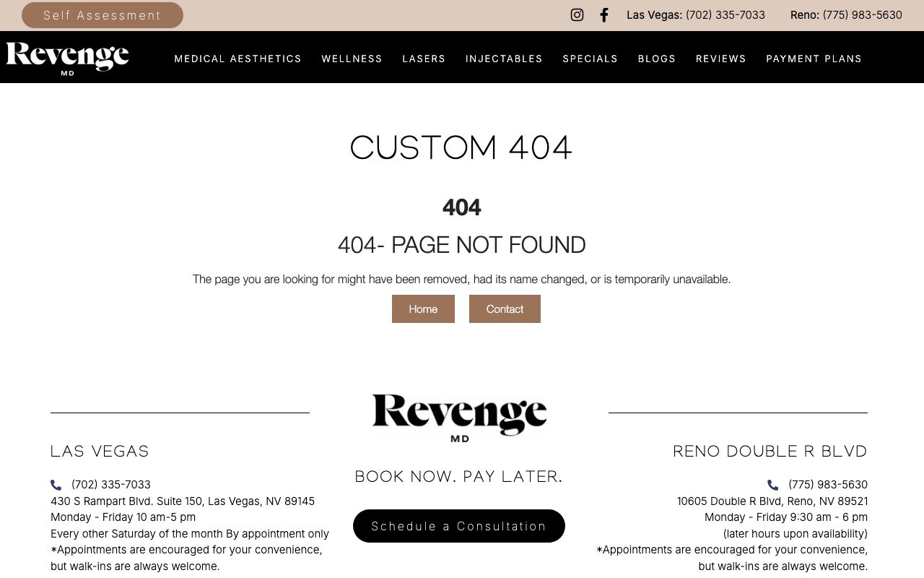Click the Revenge MD footer logo
Viewport: 924px width, 578px height.
[459, 418]
